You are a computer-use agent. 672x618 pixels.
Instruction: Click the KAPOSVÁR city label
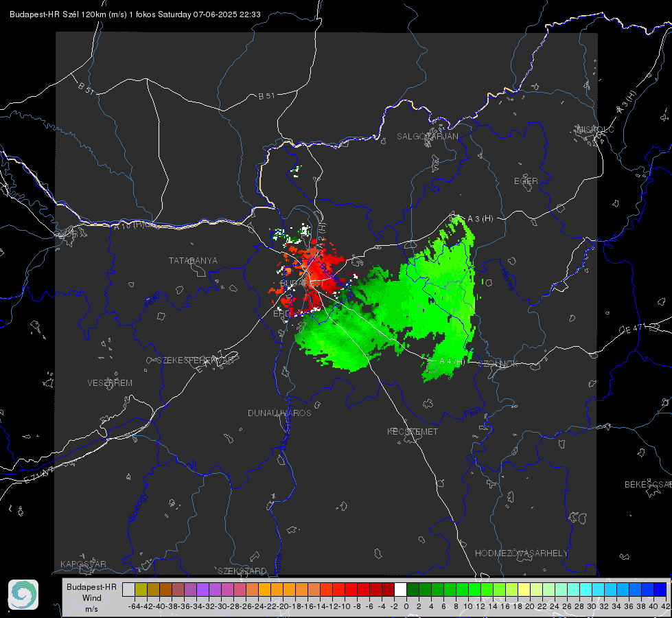(83, 564)
